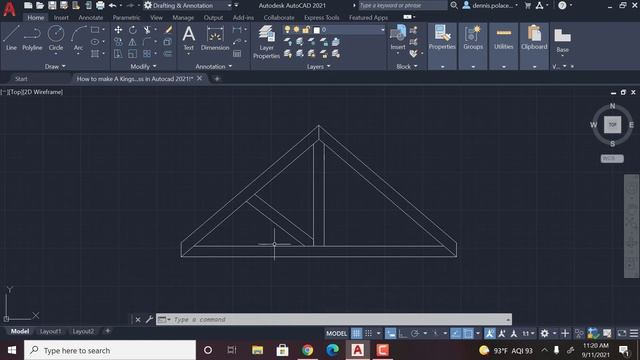Open Google Chrome from the taskbar

[x=307, y=350]
